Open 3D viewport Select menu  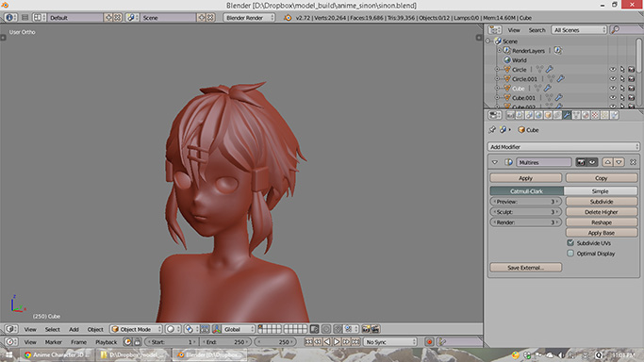coord(52,329)
